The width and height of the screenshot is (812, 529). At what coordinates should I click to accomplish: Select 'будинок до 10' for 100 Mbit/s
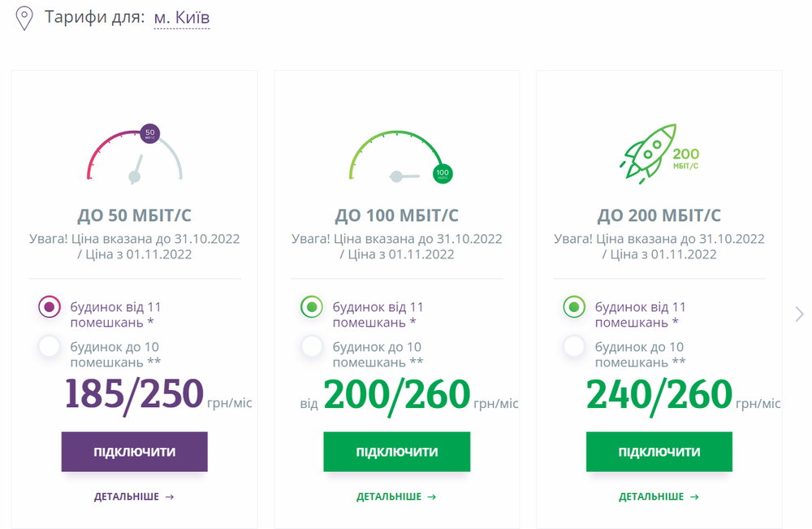click(x=312, y=347)
